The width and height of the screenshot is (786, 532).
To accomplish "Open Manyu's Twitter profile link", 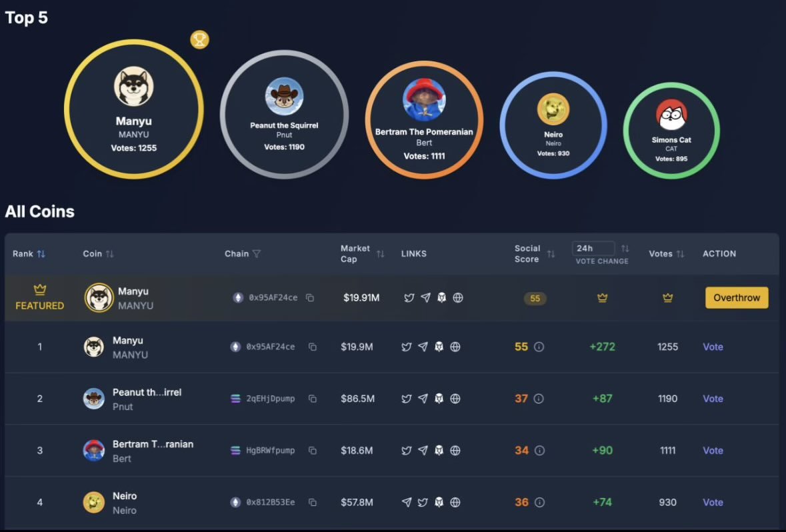I will click(408, 347).
